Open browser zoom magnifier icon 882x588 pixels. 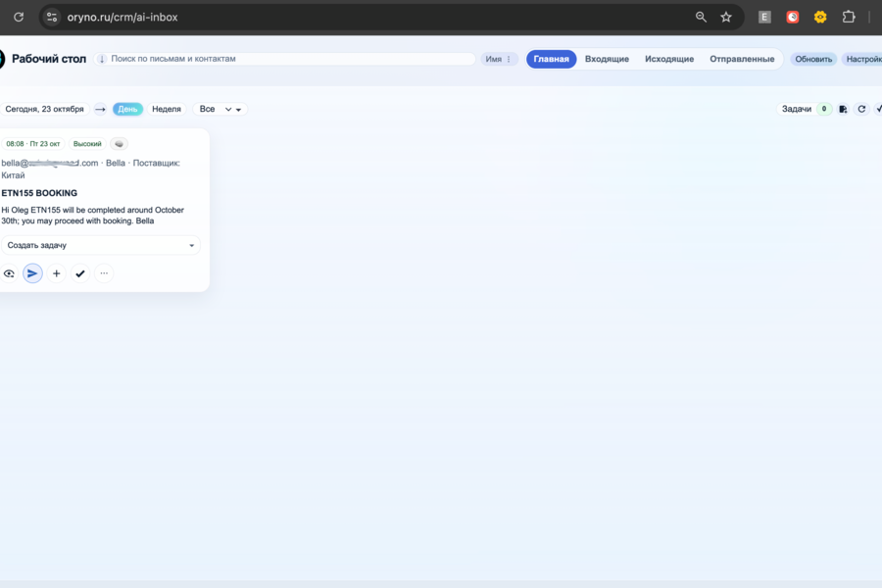pos(701,17)
